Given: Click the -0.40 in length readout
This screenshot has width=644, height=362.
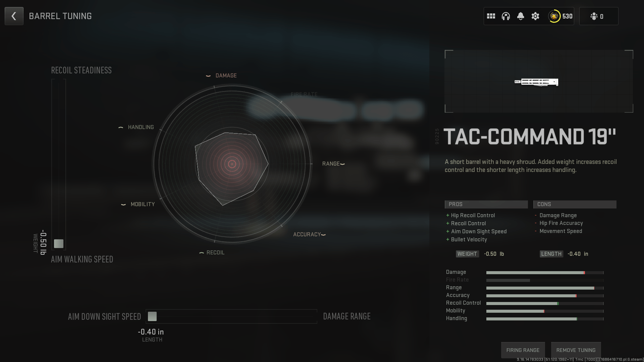Looking at the screenshot, I should [x=151, y=332].
